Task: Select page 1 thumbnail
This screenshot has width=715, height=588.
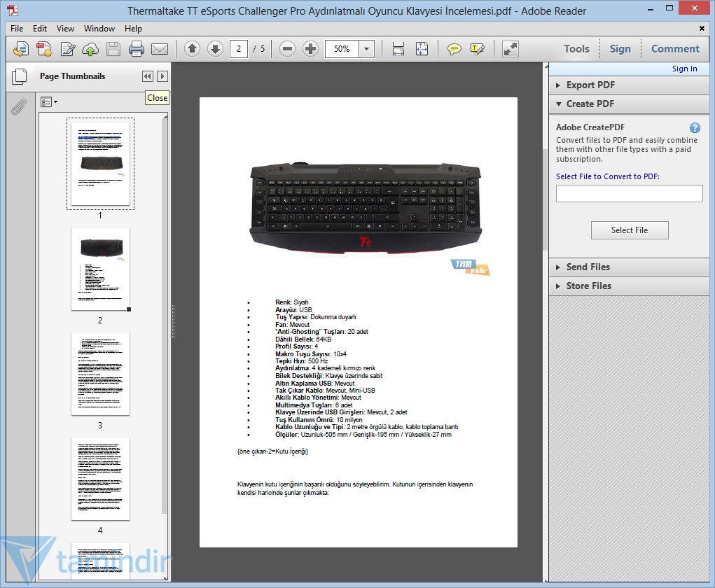Action: coord(100,164)
